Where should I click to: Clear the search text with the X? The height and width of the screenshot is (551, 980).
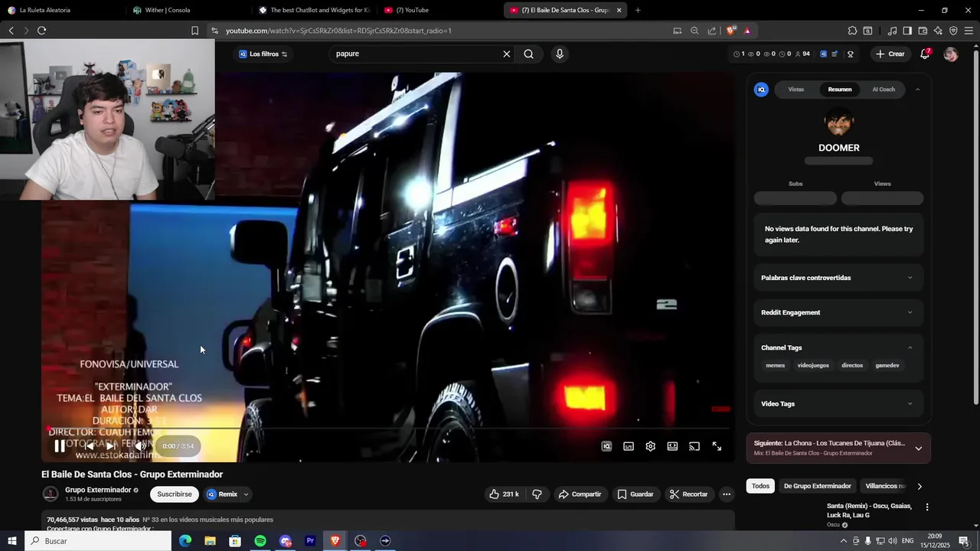(x=506, y=54)
